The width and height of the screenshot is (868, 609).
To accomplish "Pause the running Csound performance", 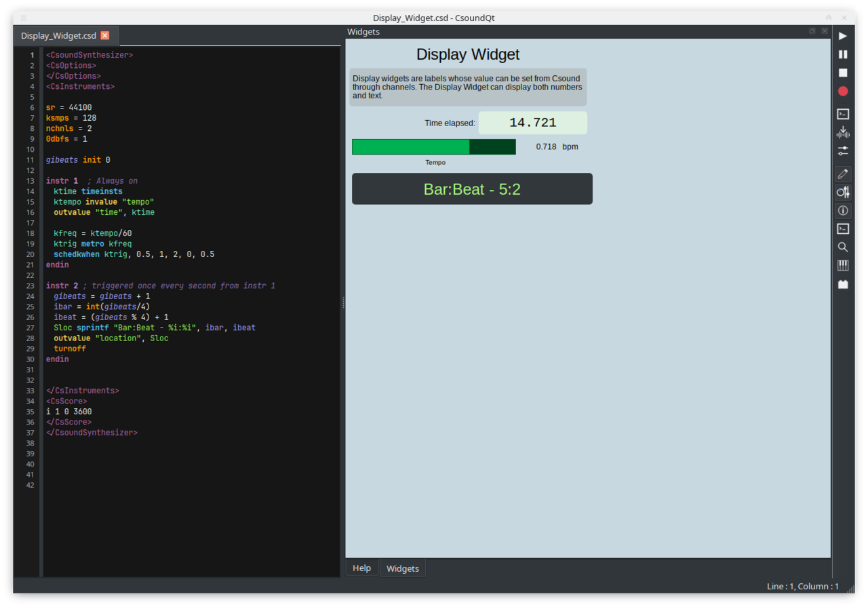I will coord(843,54).
